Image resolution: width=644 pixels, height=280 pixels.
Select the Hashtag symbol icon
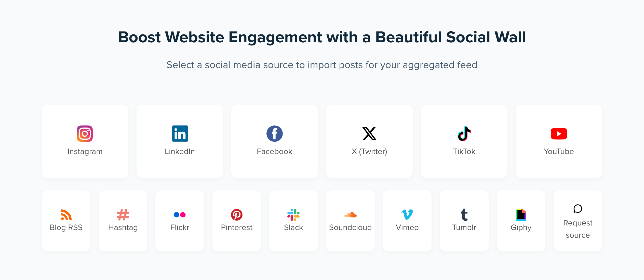tap(123, 215)
